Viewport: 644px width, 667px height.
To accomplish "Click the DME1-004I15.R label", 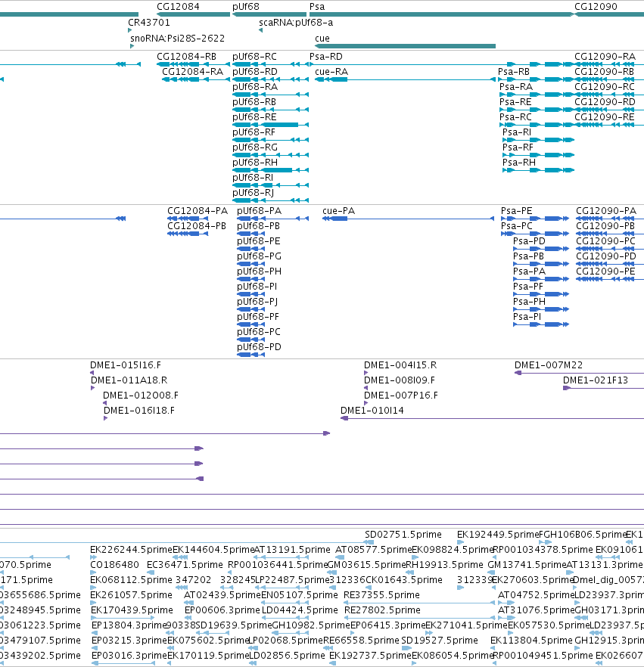I will pos(400,365).
